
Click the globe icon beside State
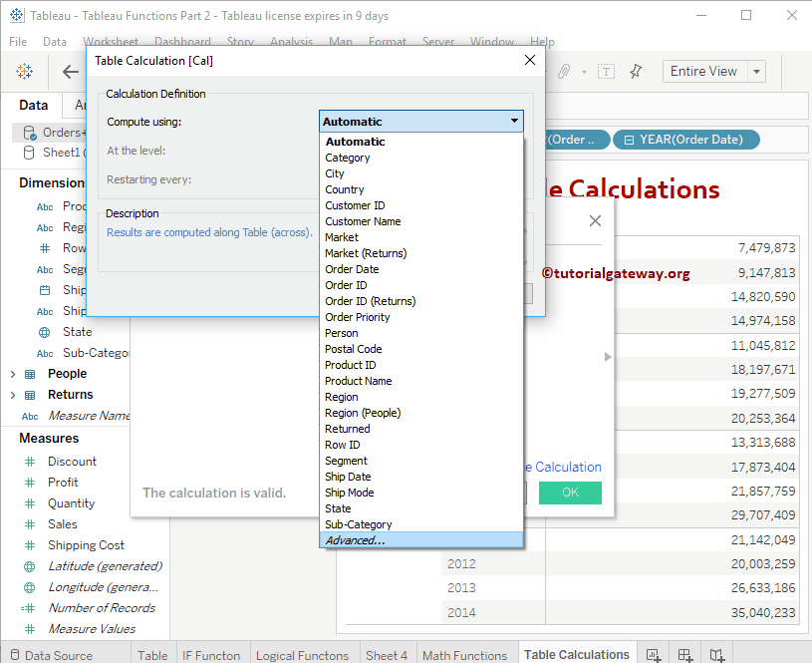coord(45,332)
